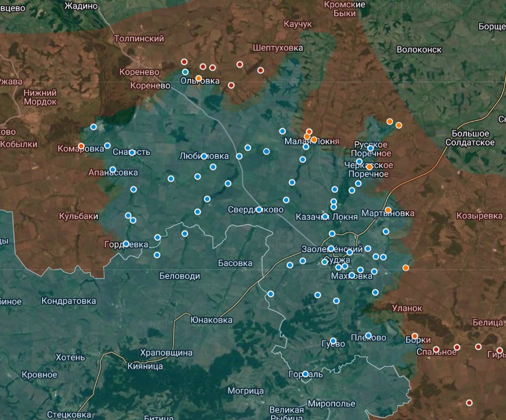Select the Басовка place label
This screenshot has height=420, width=506.
pyautogui.click(x=235, y=263)
